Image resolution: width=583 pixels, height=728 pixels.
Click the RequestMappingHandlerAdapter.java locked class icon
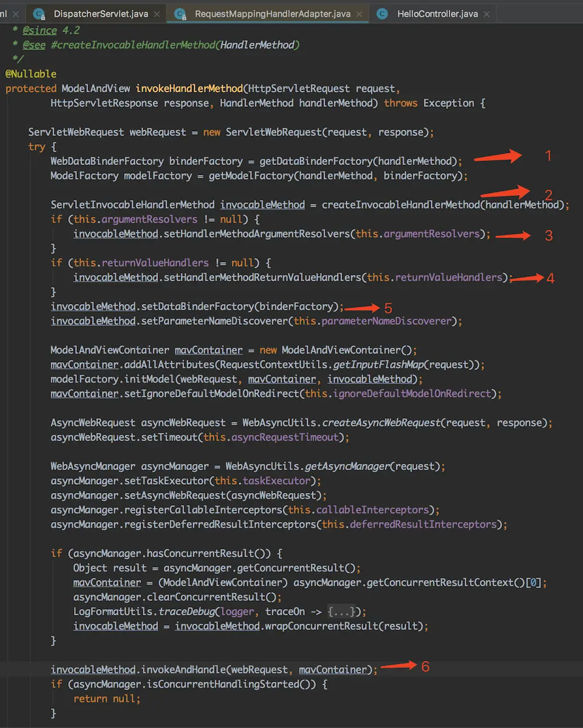click(x=181, y=13)
